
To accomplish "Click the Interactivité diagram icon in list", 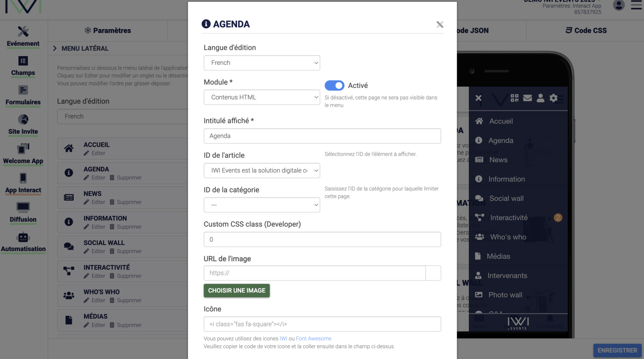I will [x=69, y=271].
